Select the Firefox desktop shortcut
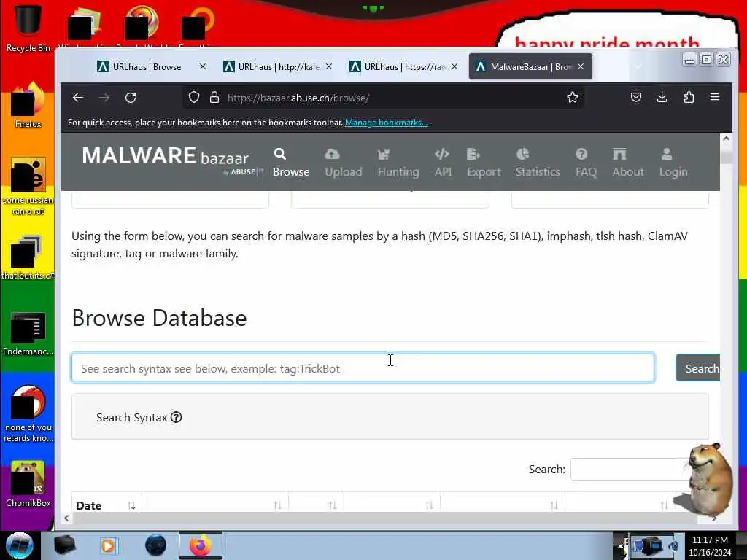This screenshot has width=747, height=560. click(x=28, y=105)
